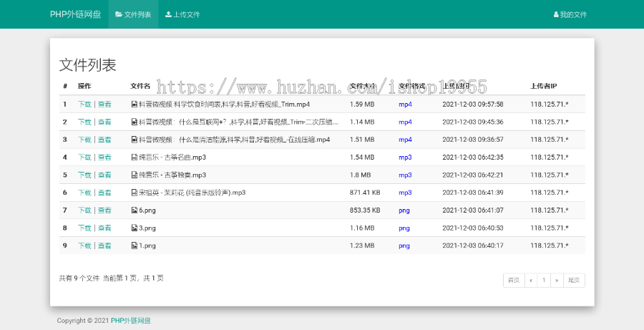The width and height of the screenshot is (644, 330).
Task: Click the audio file icon beside 纯音乐 - 古筝名曲.mp3
Action: point(134,157)
